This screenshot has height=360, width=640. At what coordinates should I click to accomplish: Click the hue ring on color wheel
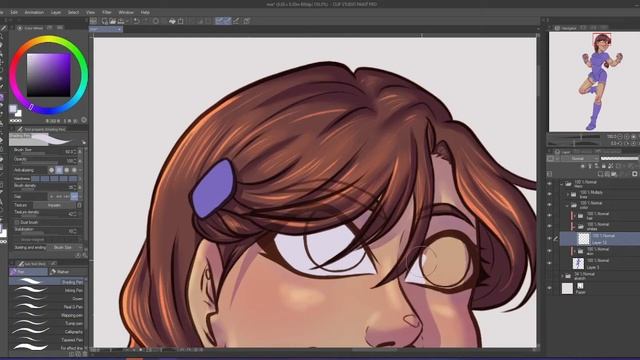[x=49, y=40]
